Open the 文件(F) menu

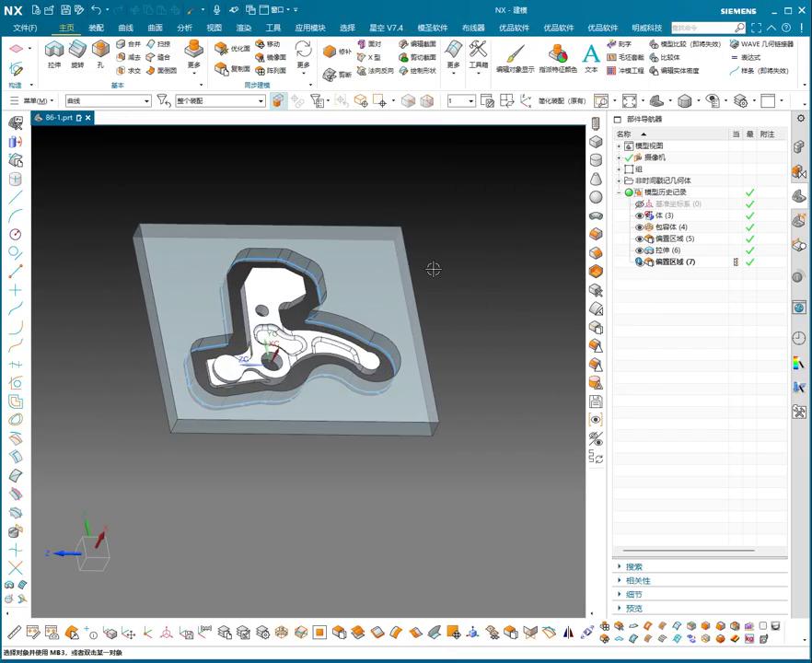[25, 29]
